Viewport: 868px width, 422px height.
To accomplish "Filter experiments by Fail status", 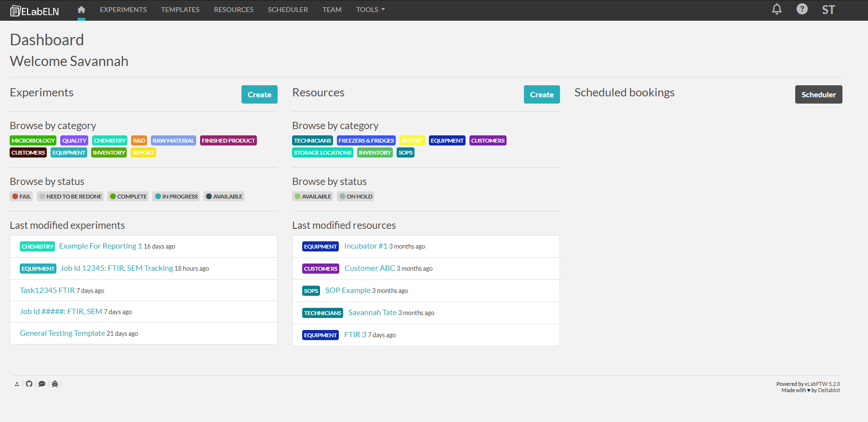I will [x=21, y=197].
